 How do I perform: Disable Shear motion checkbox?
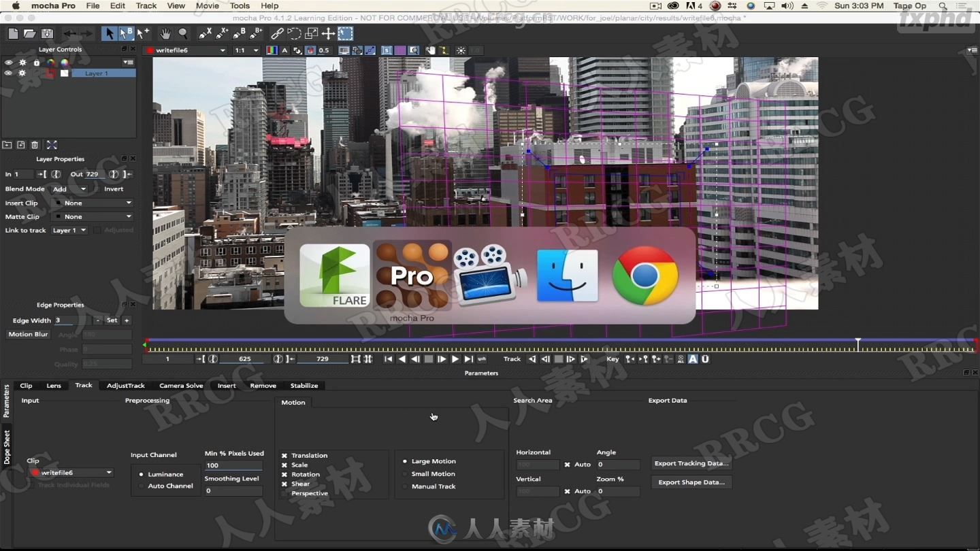284,484
